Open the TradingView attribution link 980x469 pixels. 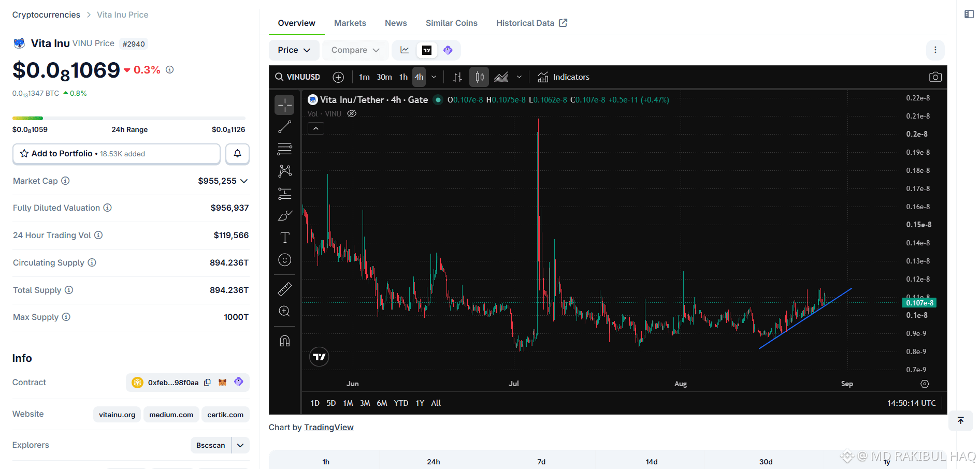[329, 427]
